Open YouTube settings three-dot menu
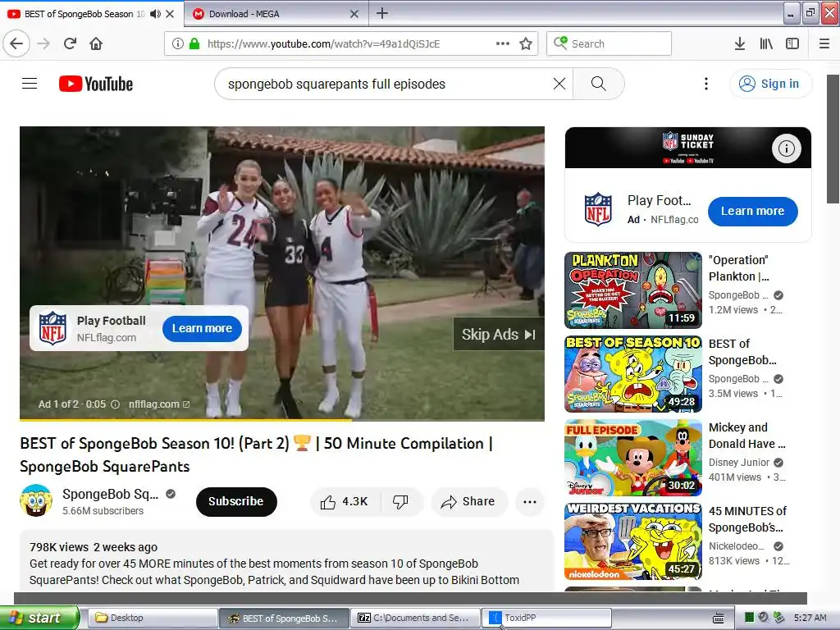This screenshot has width=840, height=630. tap(706, 84)
